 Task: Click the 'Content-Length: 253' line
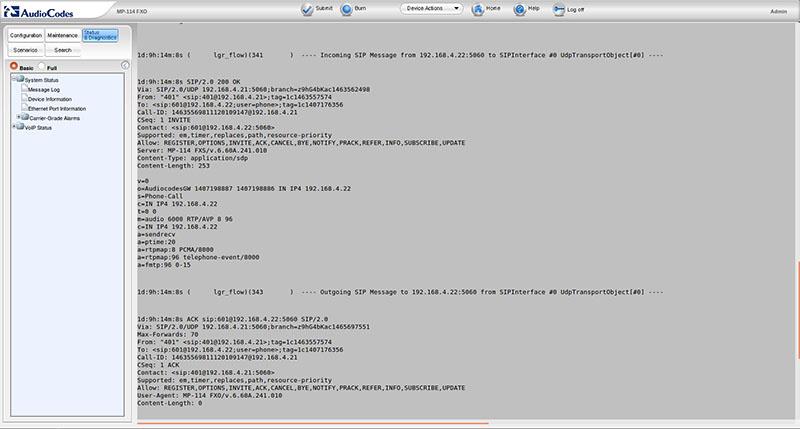[173, 166]
